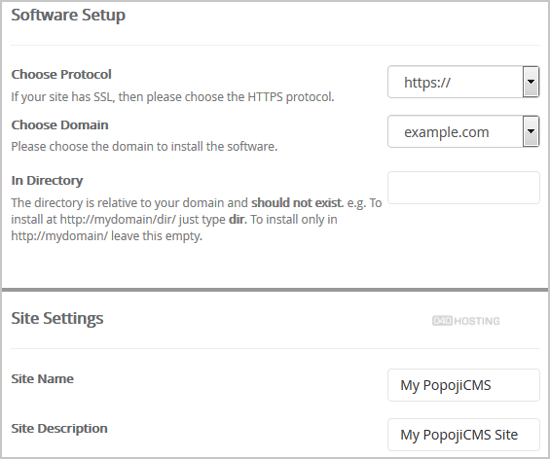Open the Choose Protocol dropdown arrow
Viewport: 550px width, 459px height.
pyautogui.click(x=531, y=82)
